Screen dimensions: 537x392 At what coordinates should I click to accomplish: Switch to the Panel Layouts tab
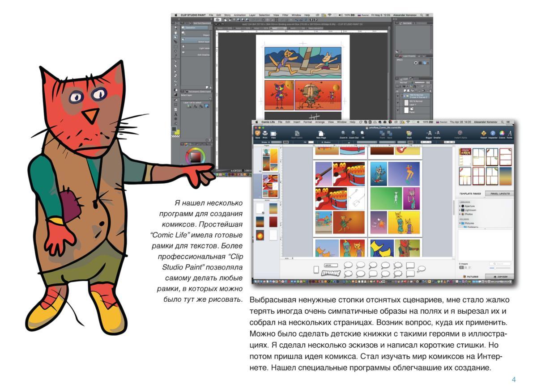(x=499, y=194)
